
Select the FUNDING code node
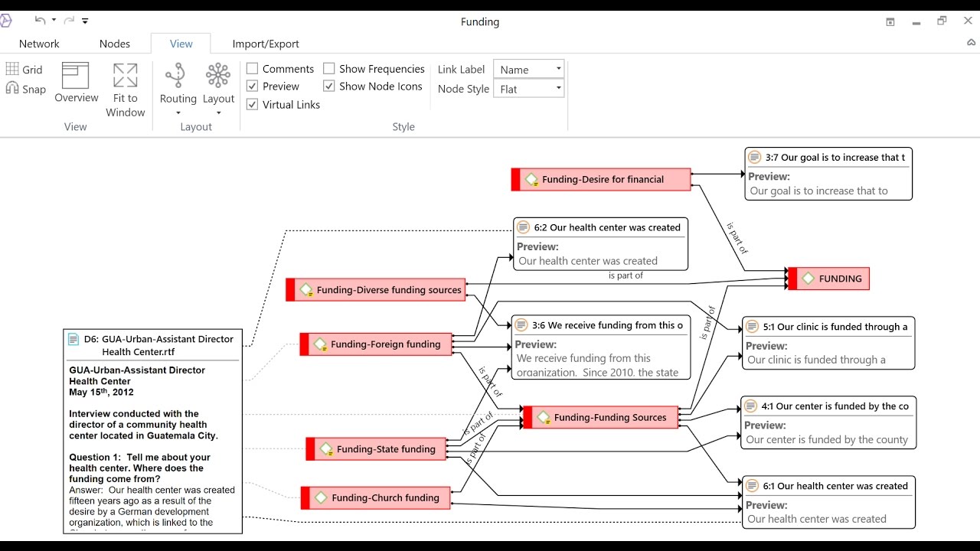coord(833,279)
